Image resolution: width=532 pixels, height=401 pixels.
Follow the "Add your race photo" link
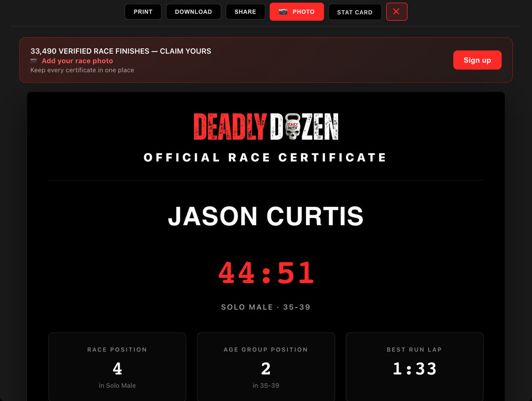pyautogui.click(x=77, y=61)
